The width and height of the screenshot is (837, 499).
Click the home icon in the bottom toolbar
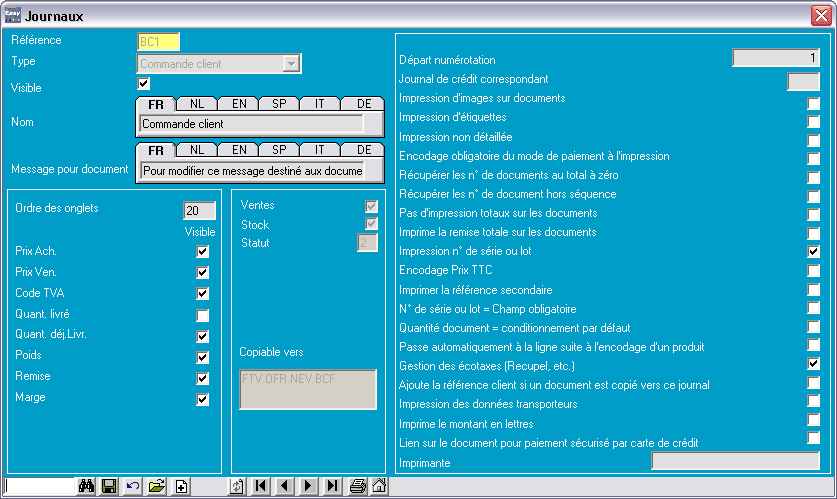point(379,487)
